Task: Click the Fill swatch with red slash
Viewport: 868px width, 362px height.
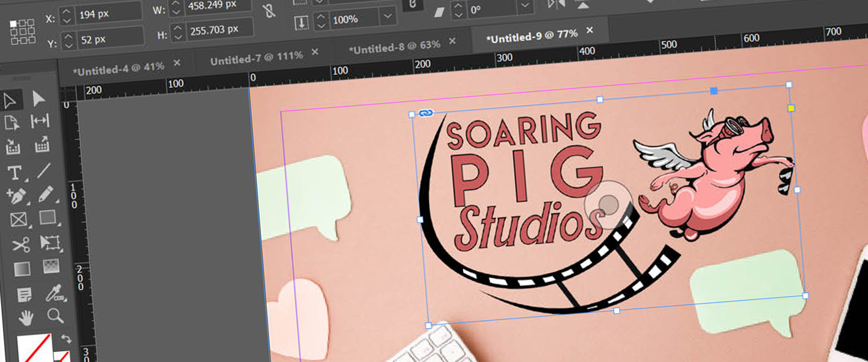Action: tap(35, 348)
